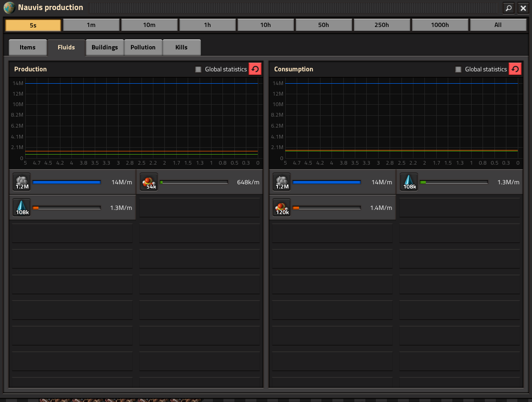
Task: Enable Global statistics checkbox for Consumption
Action: pos(458,69)
